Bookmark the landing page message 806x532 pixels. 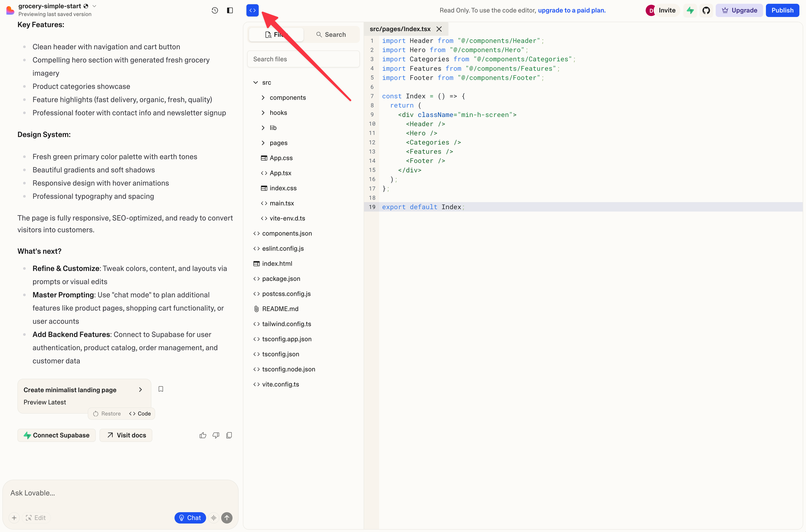(x=161, y=389)
